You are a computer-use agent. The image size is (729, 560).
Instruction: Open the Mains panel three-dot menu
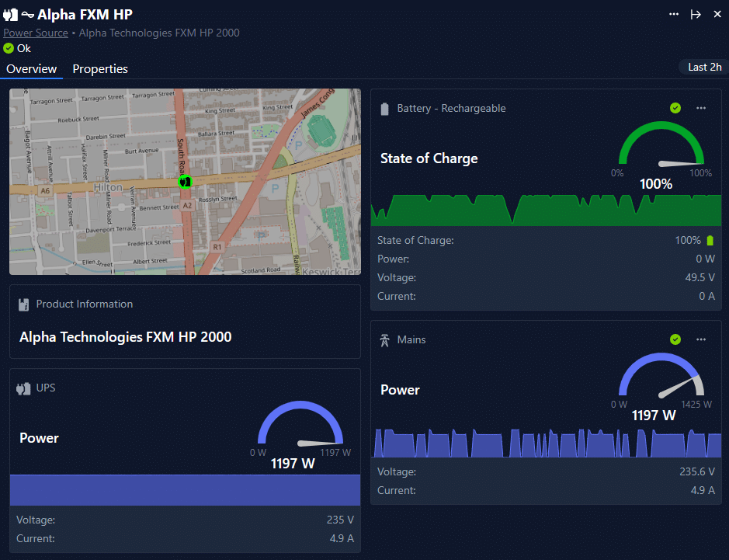click(x=701, y=339)
